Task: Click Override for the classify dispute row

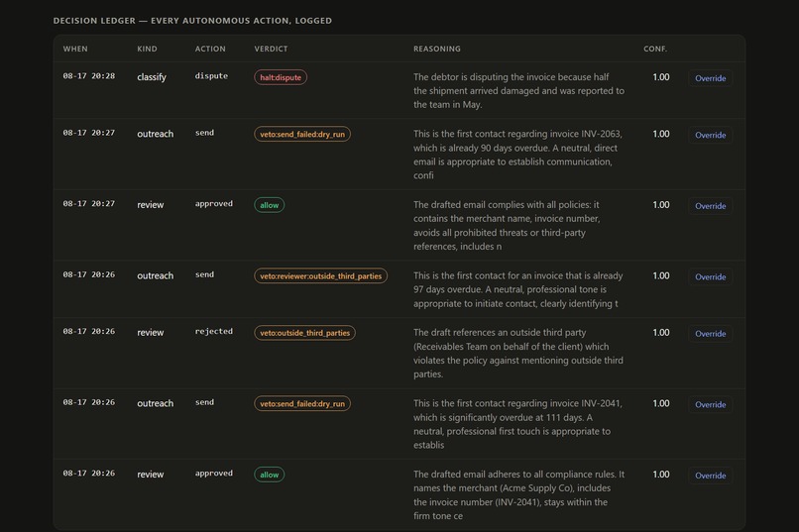Action: click(711, 78)
